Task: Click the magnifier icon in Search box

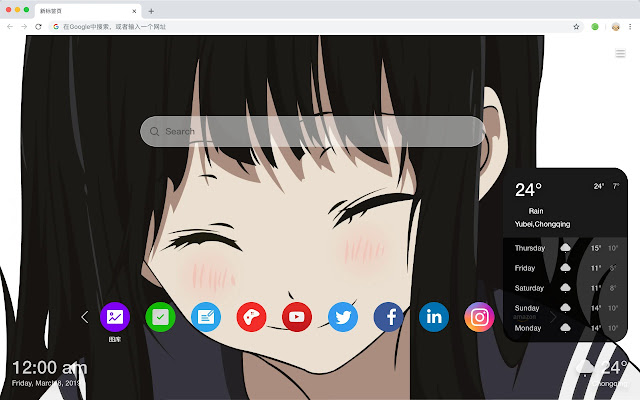Action: (x=154, y=131)
